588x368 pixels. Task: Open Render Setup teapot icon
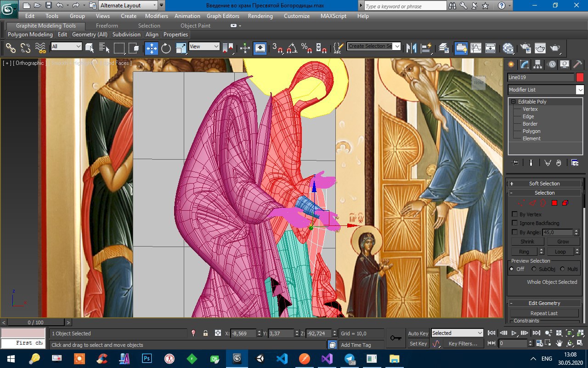(526, 47)
